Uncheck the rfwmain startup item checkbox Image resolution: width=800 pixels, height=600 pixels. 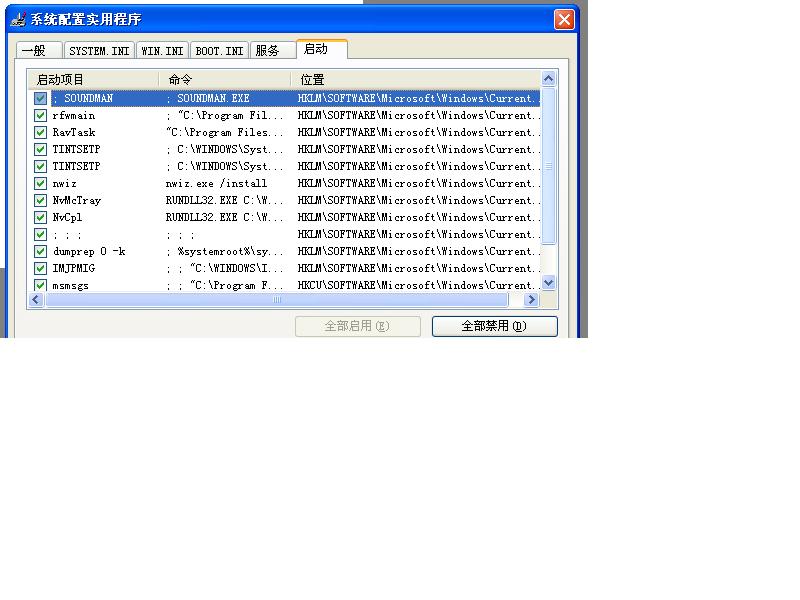coord(40,115)
